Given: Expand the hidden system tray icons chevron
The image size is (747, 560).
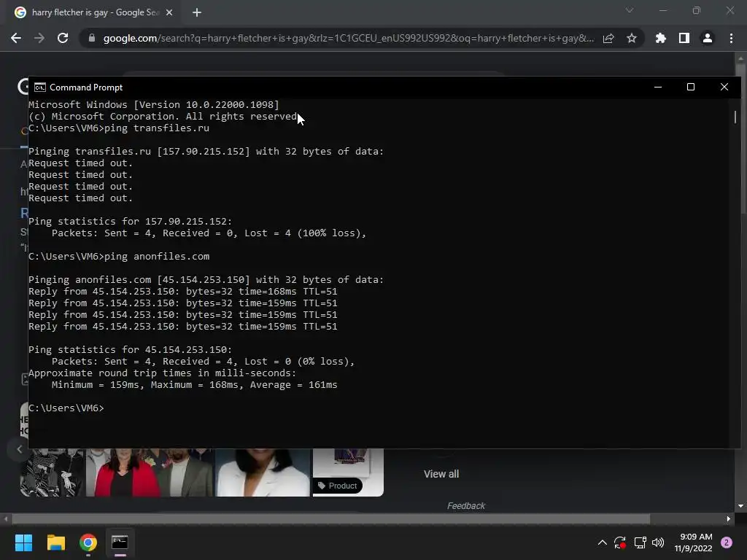Looking at the screenshot, I should pyautogui.click(x=602, y=542).
